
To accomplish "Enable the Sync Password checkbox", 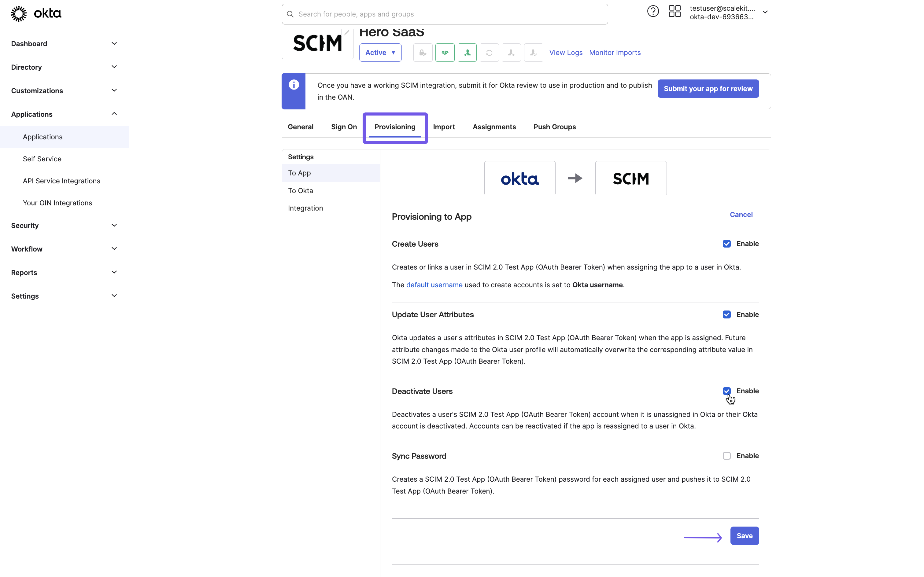I will [x=726, y=456].
